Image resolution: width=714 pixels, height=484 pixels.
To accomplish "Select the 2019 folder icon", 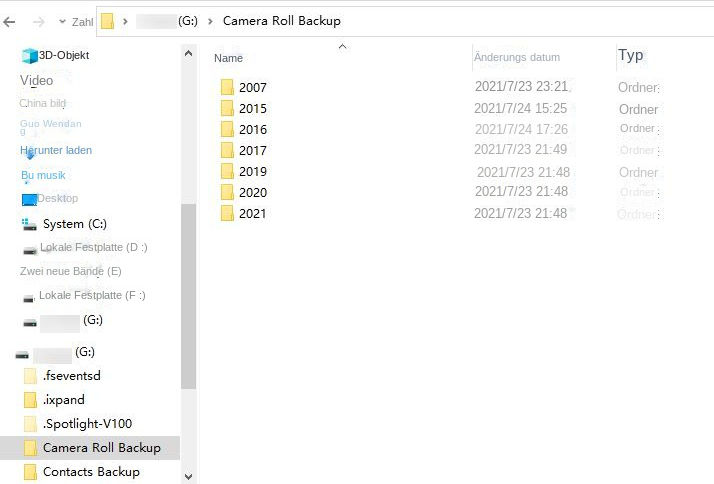I will [x=227, y=171].
